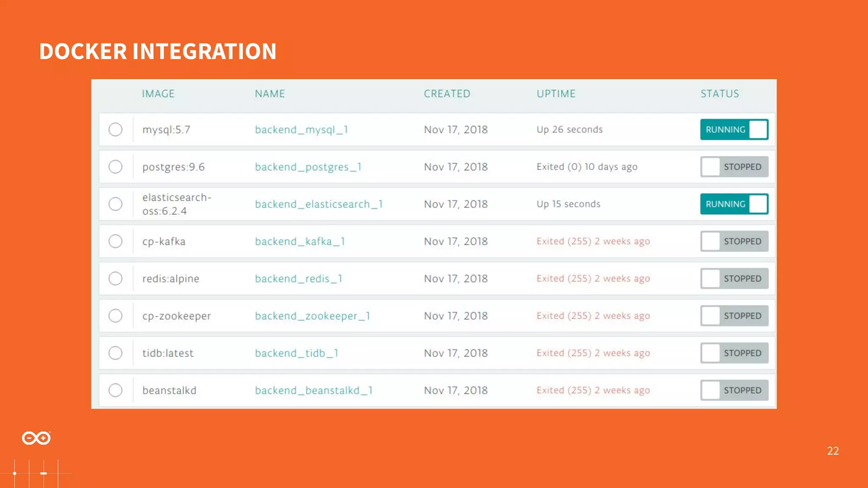The width and height of the screenshot is (868, 488).
Task: Click mysql row's 'Nov 17, 2018' date
Action: tap(456, 130)
